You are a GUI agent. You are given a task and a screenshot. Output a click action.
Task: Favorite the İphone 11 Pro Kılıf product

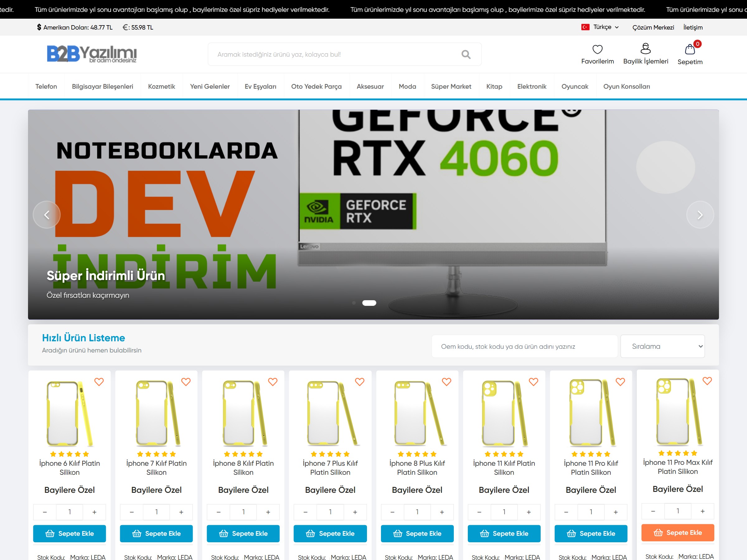click(x=620, y=382)
